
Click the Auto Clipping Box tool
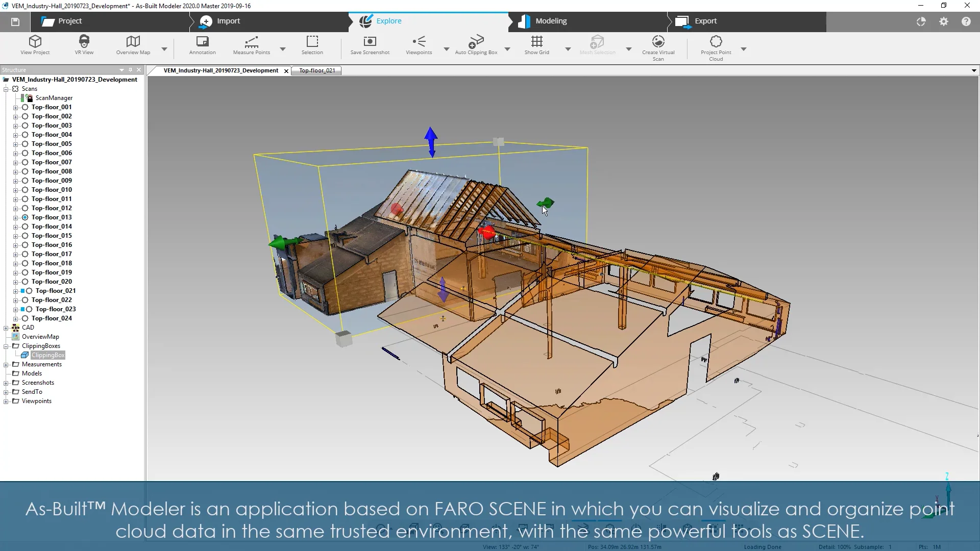pos(476,42)
